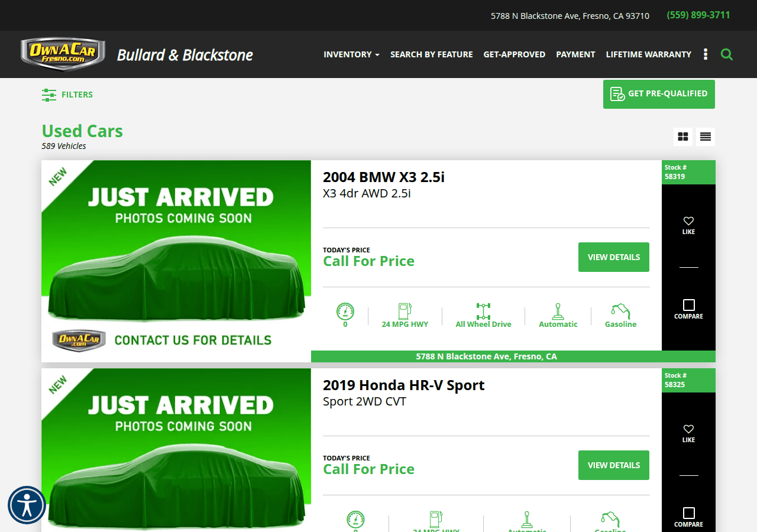Click the 2019 Honda HR-V Sport title
This screenshot has height=532, width=757.
(x=404, y=385)
